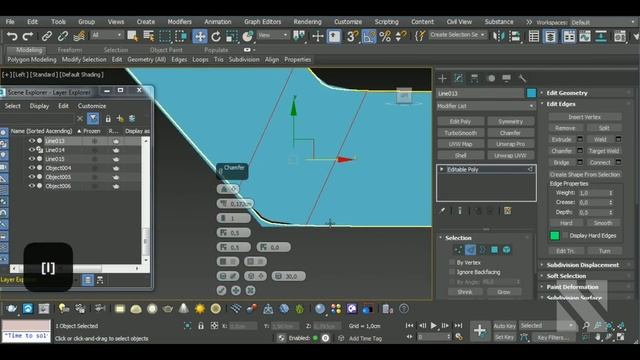Activate the Select and Move tool
The height and width of the screenshot is (360, 640).
tap(200, 36)
